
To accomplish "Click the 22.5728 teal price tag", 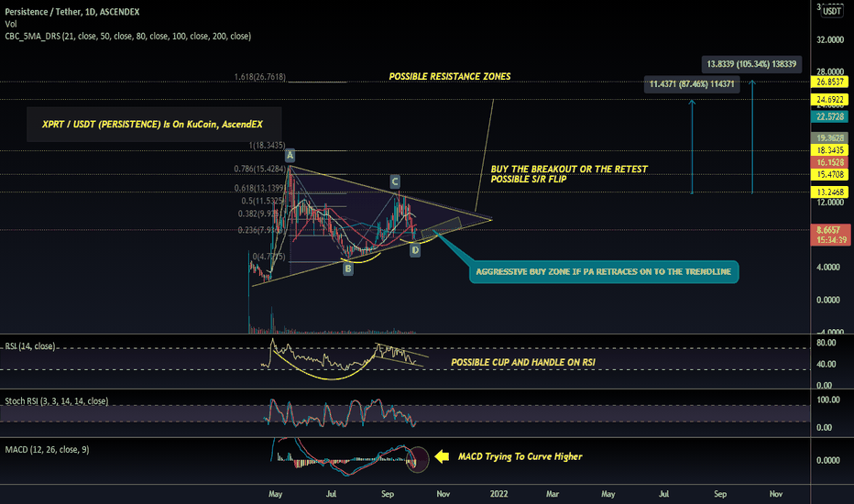I will (830, 116).
